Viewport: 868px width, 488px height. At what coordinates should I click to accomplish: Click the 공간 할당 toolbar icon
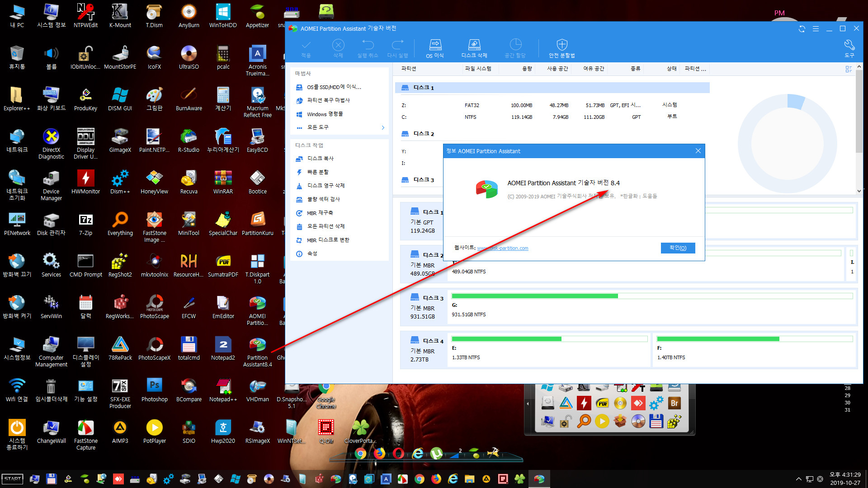(x=515, y=48)
